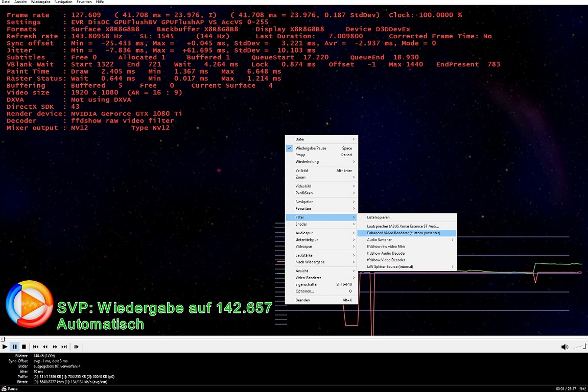Image resolution: width=588 pixels, height=392 pixels.
Task: Expand the Pan&Scan submenu
Action: 322,192
